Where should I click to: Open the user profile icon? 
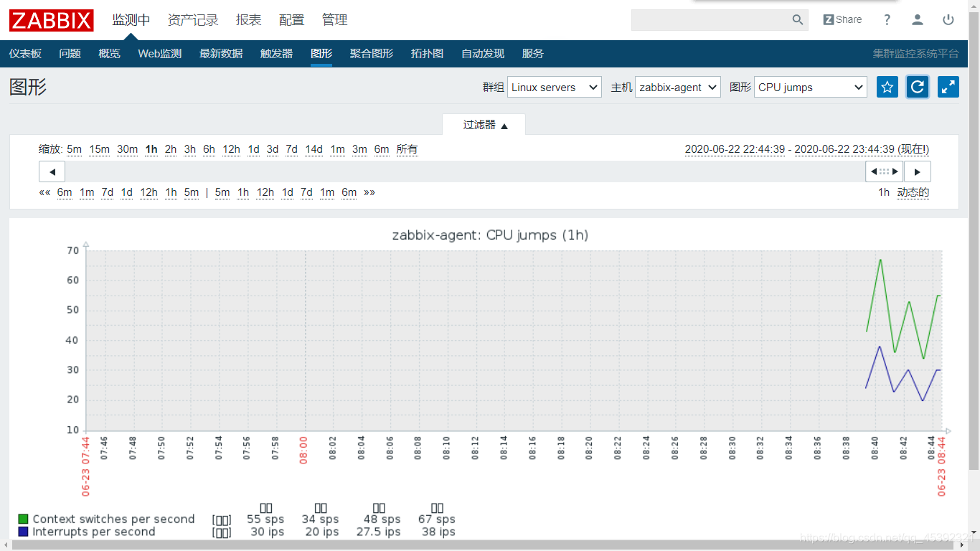(x=918, y=20)
